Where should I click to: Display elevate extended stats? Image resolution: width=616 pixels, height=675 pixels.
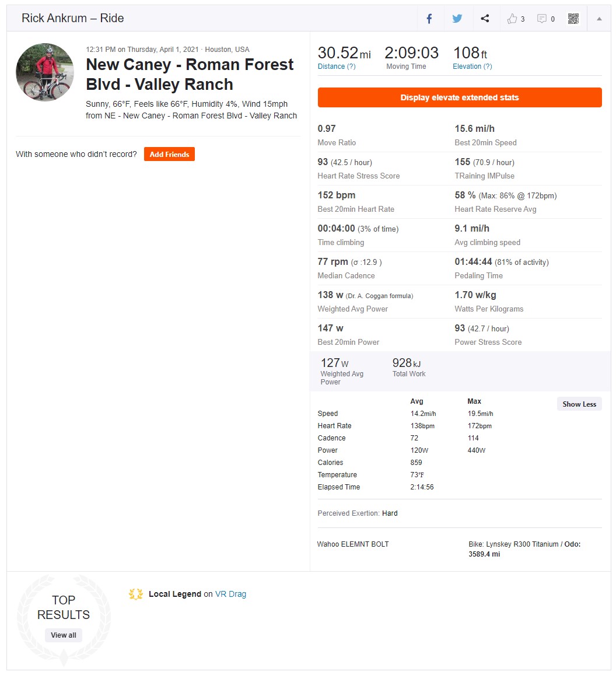tap(459, 97)
